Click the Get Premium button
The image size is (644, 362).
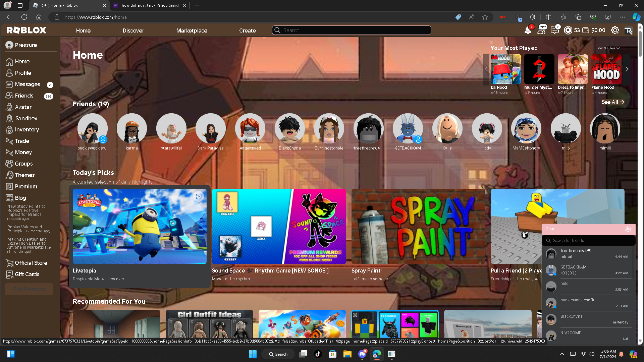29,289
